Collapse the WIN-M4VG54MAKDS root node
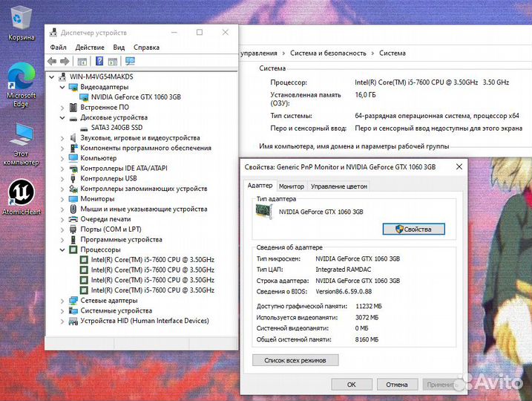This screenshot has height=401, width=532. coord(52,77)
